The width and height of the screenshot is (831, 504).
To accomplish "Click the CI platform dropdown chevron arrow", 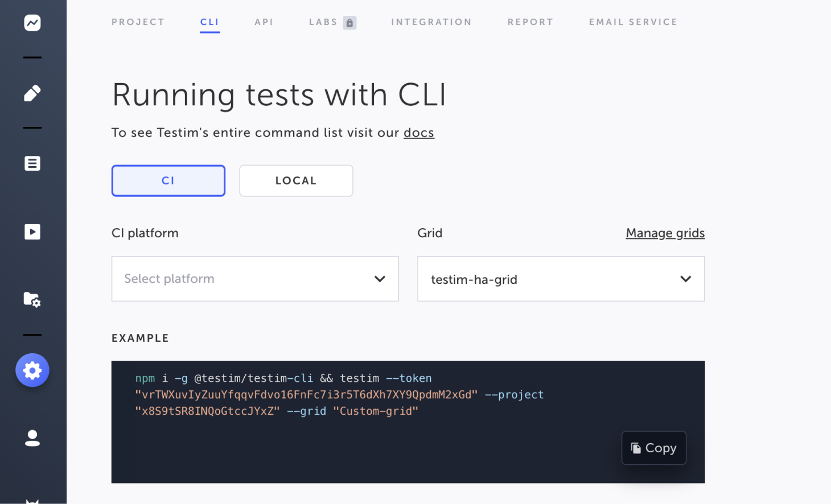I will (x=380, y=279).
